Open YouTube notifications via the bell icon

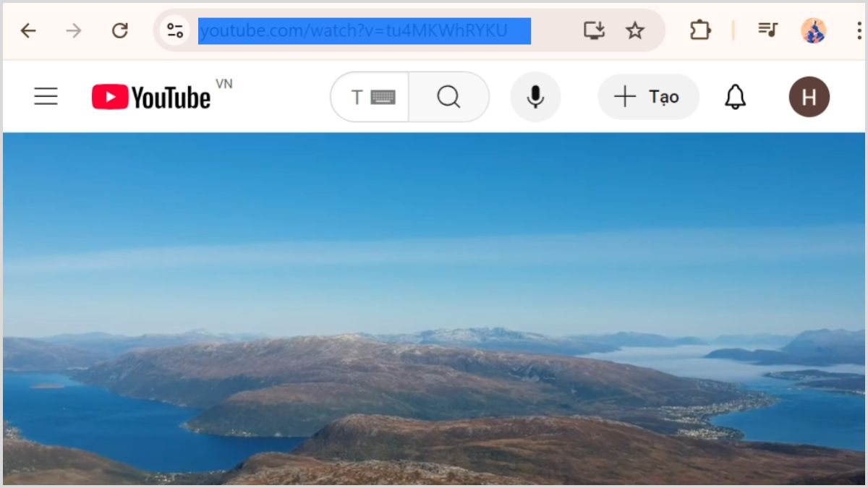click(735, 96)
